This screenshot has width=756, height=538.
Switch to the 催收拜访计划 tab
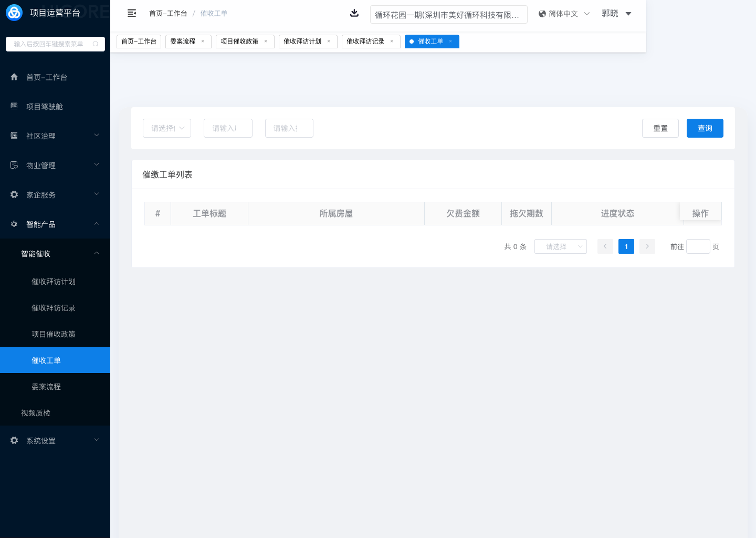pos(302,42)
